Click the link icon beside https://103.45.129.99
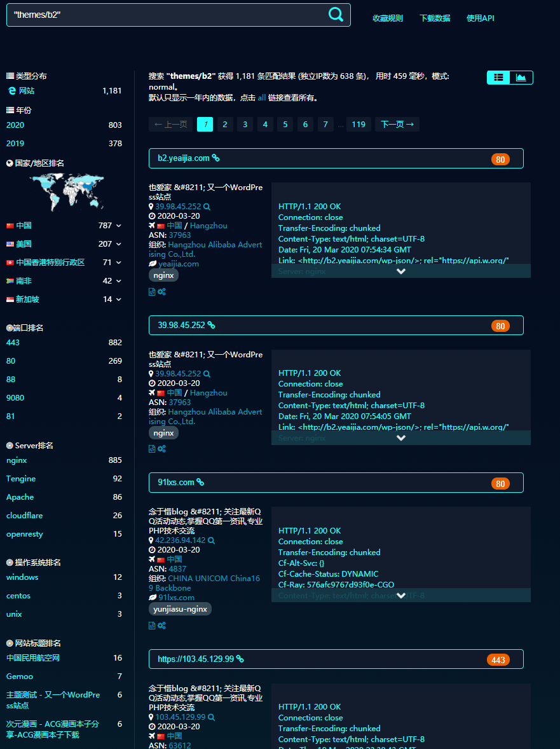 240,659
